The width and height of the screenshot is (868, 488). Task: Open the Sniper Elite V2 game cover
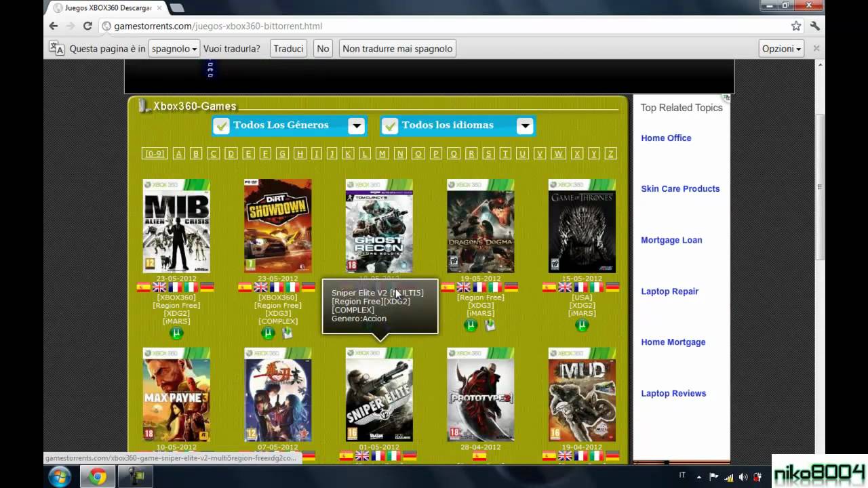(x=379, y=394)
